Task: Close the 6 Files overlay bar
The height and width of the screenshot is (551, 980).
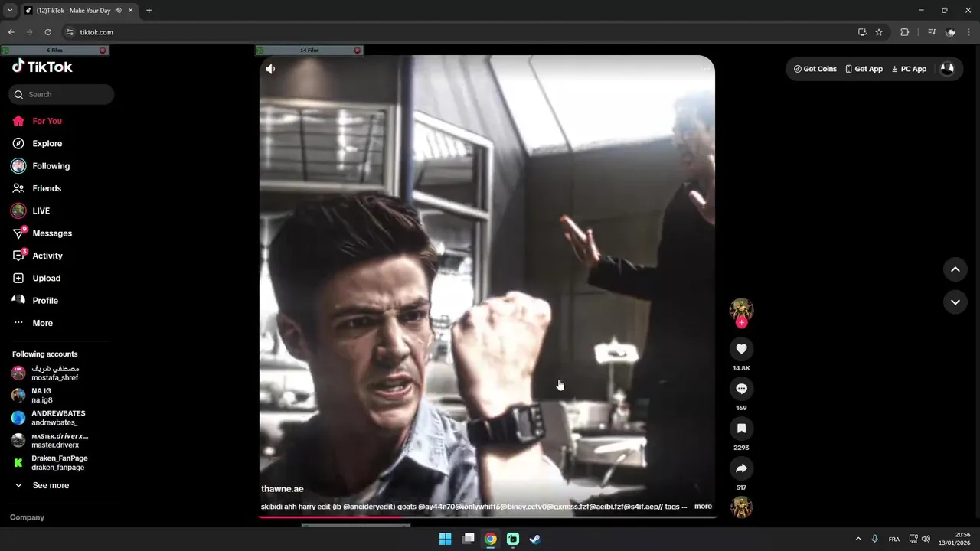Action: click(x=103, y=51)
